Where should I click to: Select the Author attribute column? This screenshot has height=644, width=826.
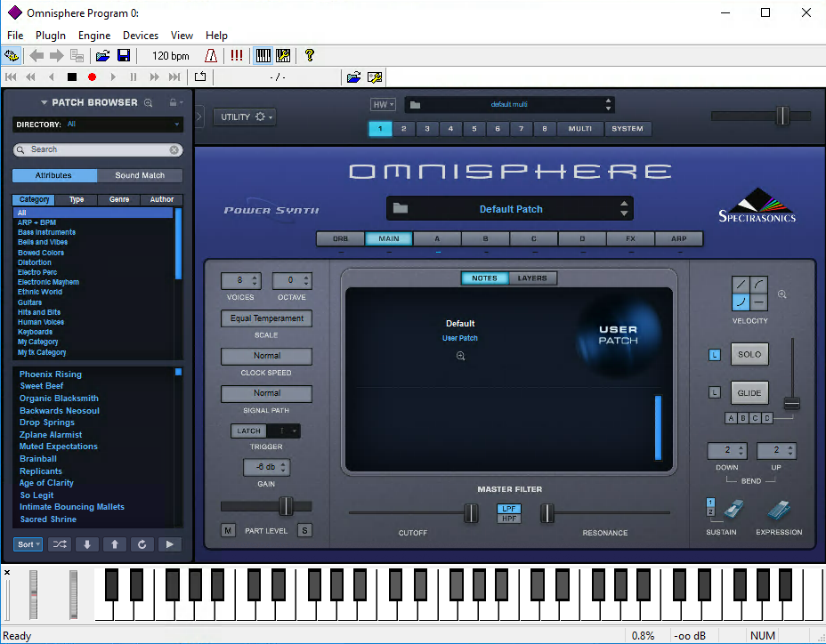(162, 199)
